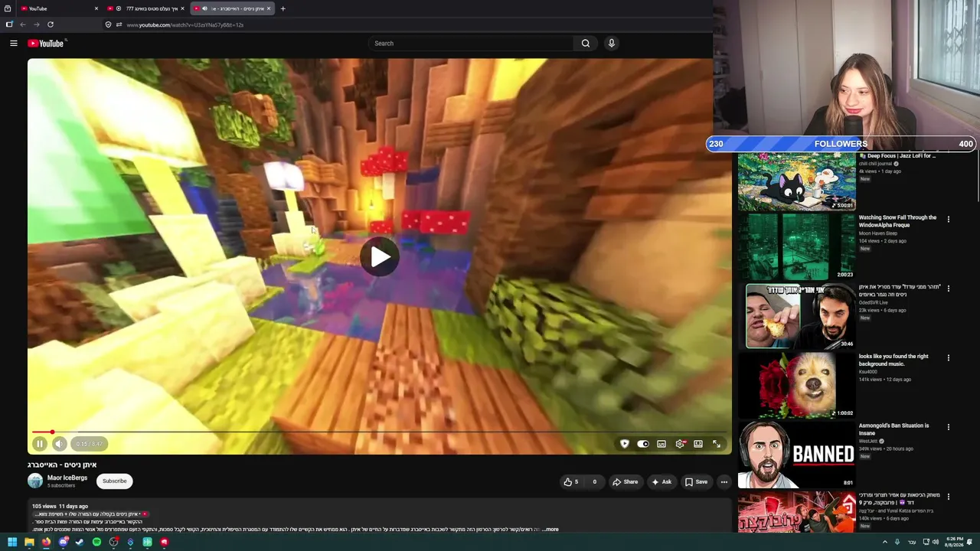The width and height of the screenshot is (980, 551).
Task: Switch to theater mode
Action: pos(698,444)
